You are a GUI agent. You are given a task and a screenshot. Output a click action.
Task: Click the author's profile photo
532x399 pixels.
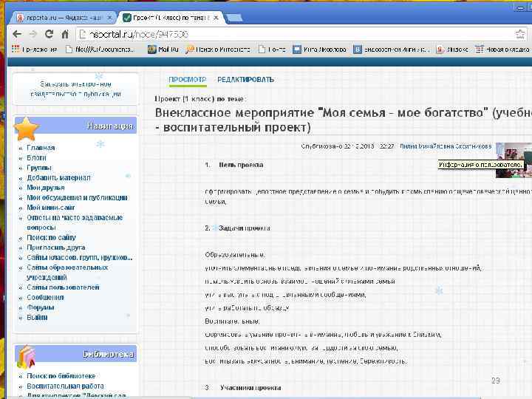[514, 160]
